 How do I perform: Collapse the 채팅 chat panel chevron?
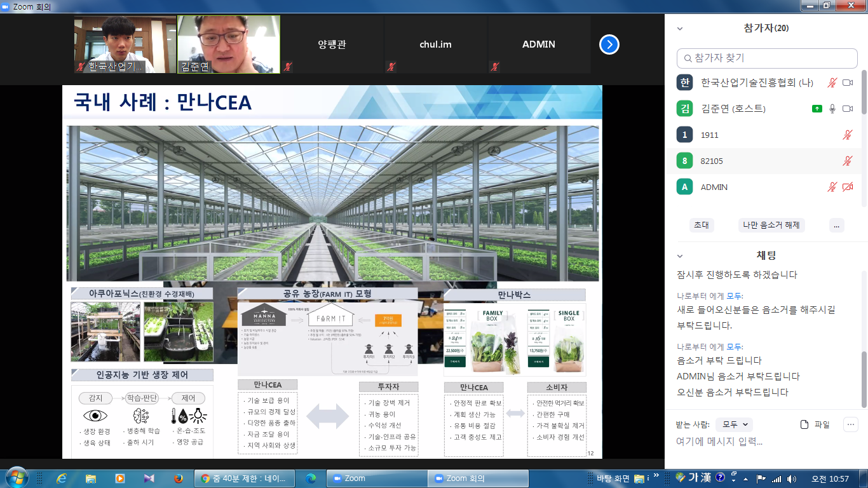[680, 255]
